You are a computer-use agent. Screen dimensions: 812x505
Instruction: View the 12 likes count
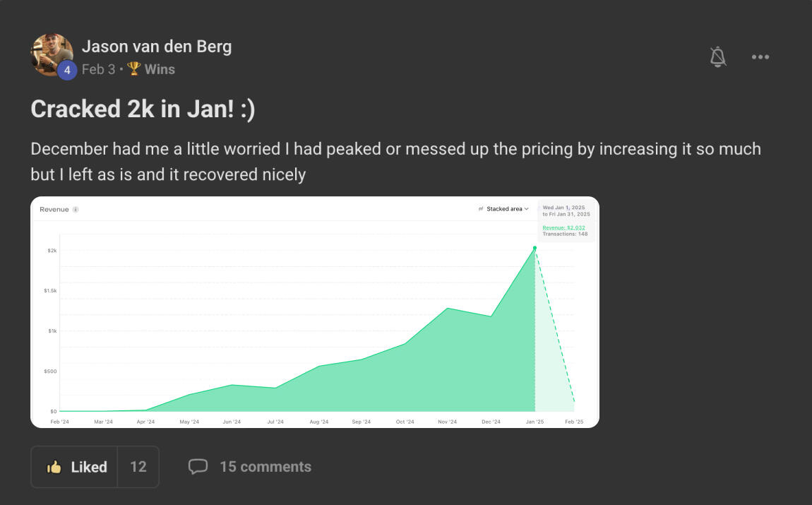coord(138,467)
